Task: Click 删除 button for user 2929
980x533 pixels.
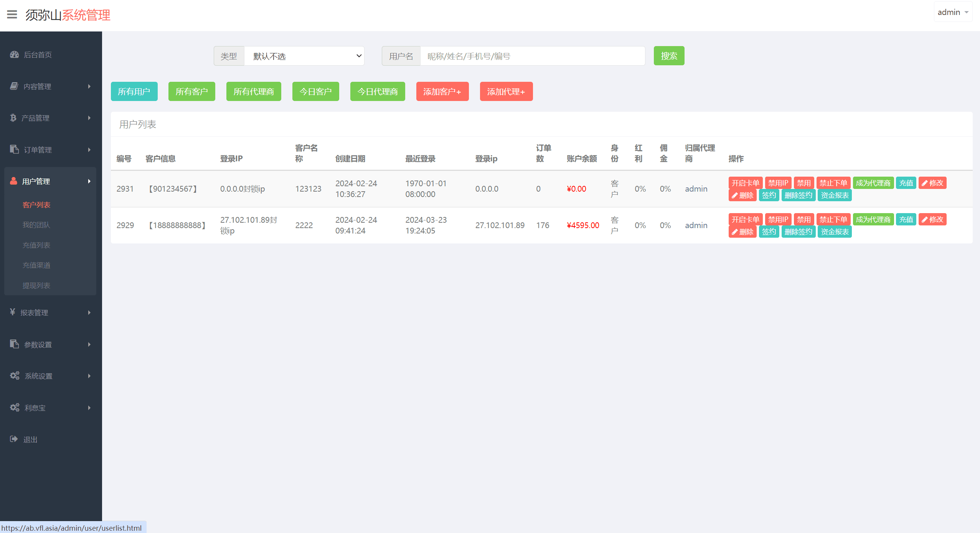Action: pyautogui.click(x=742, y=232)
